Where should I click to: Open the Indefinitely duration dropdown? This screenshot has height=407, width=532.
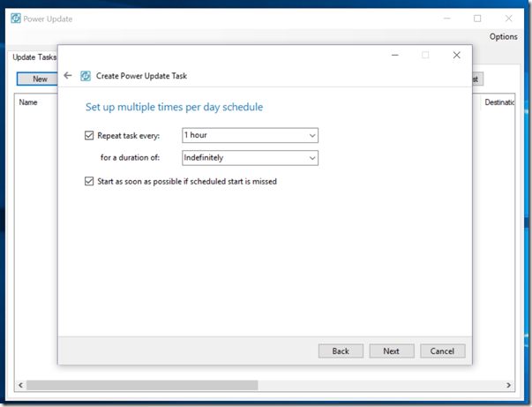(x=250, y=158)
